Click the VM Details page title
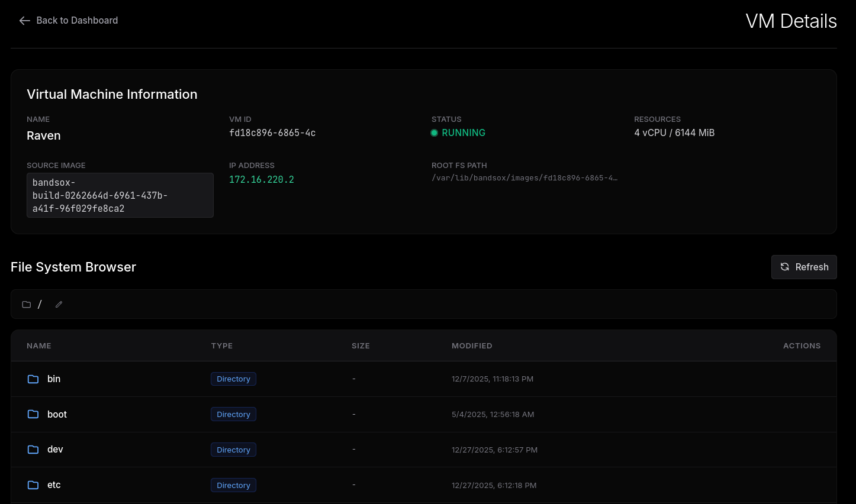Screen dimensions: 856x504 pos(791,21)
